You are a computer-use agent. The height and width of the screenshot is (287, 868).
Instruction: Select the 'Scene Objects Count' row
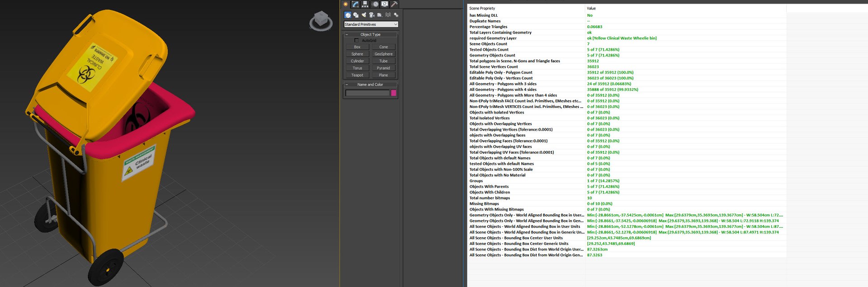[x=626, y=44]
